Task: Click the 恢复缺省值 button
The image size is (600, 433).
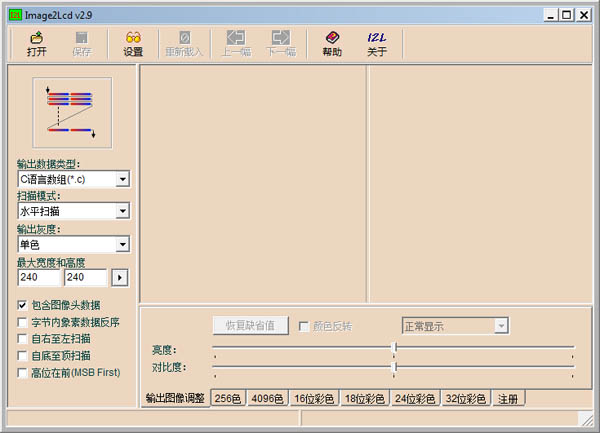Action: [251, 326]
